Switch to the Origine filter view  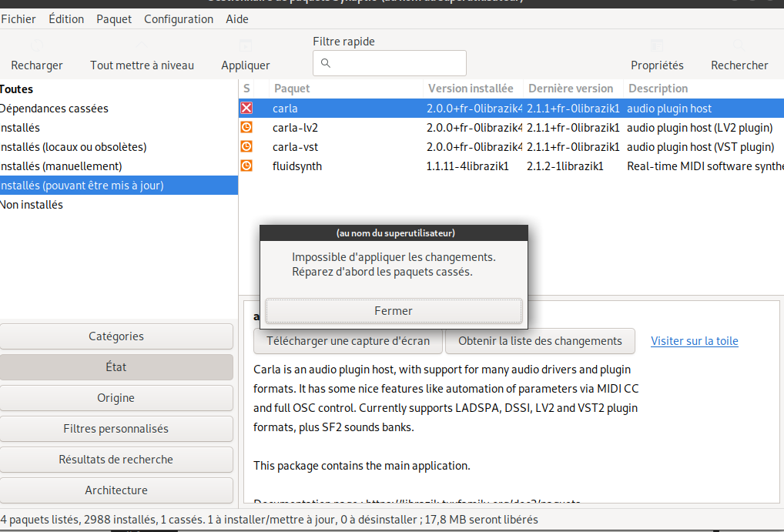click(116, 398)
